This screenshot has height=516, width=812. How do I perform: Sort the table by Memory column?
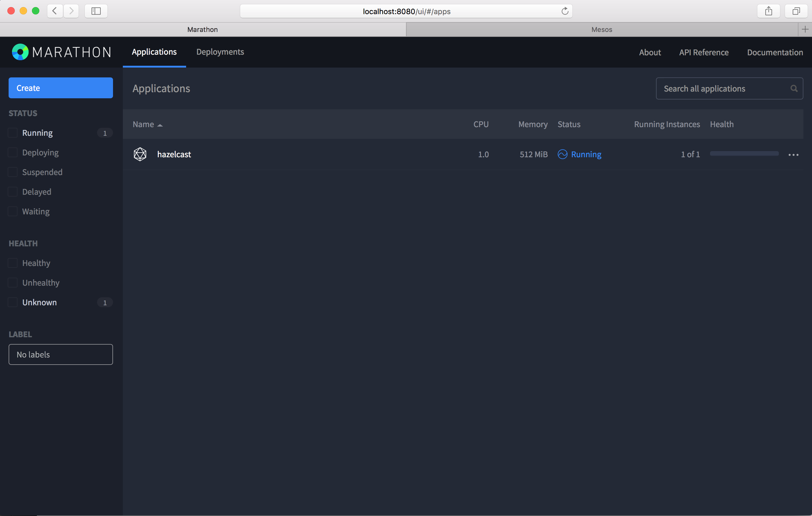533,124
